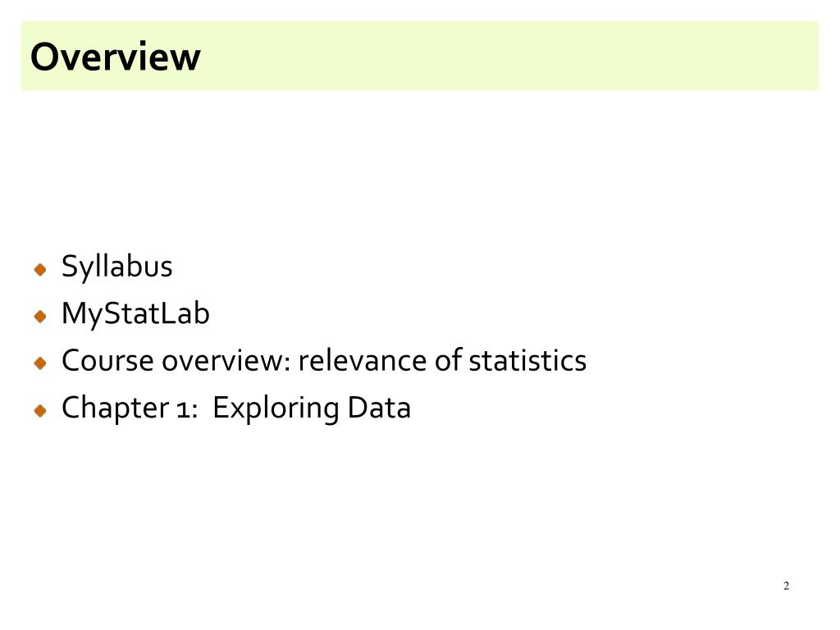Click the word Chapter in last bullet
This screenshot has height=630, width=840.
115,409
